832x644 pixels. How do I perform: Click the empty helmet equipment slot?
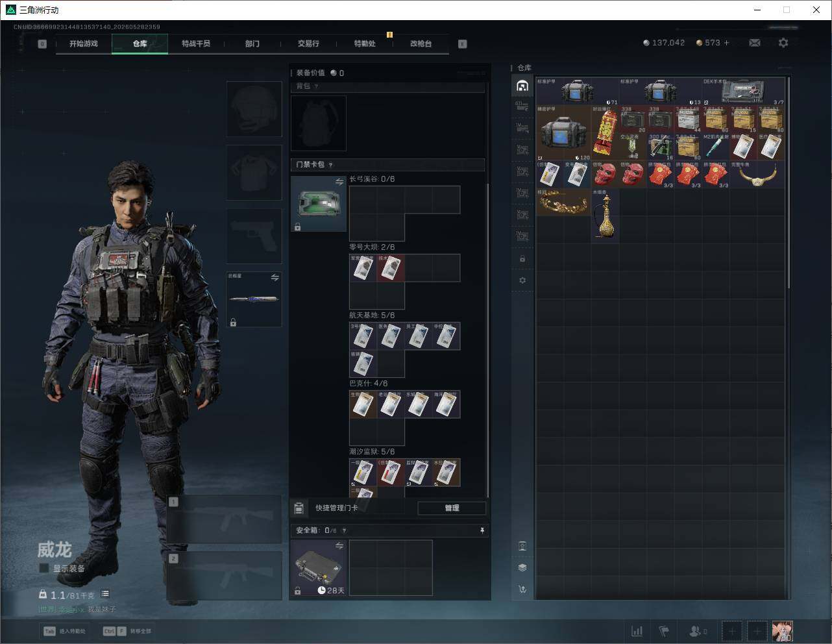point(254,108)
